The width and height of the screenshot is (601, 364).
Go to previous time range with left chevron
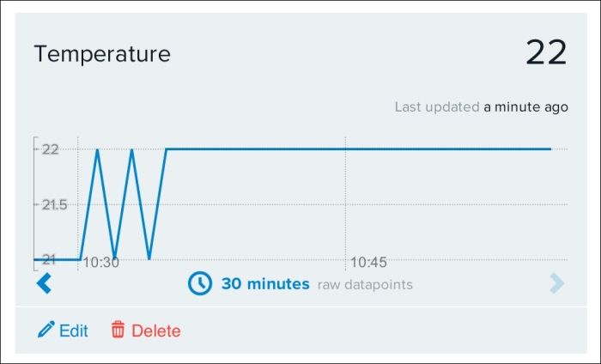tap(44, 283)
